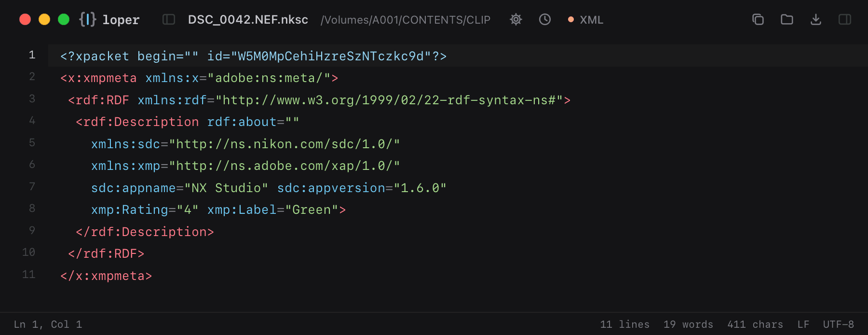Open a file using the folder icon

787,19
